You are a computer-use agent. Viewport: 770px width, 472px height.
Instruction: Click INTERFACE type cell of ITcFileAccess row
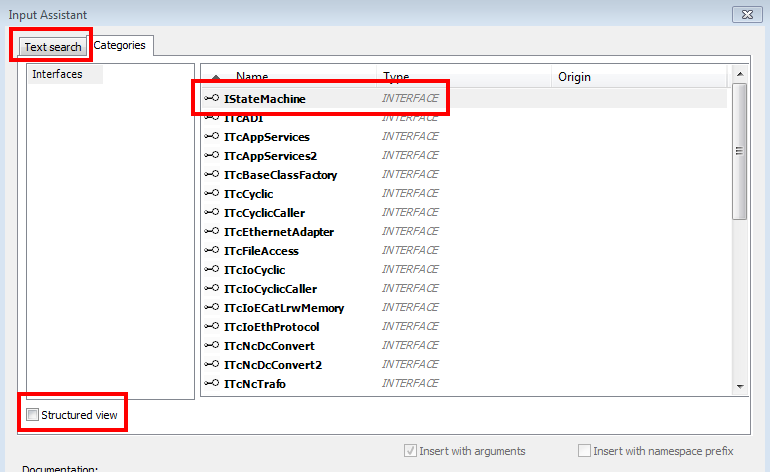point(410,250)
